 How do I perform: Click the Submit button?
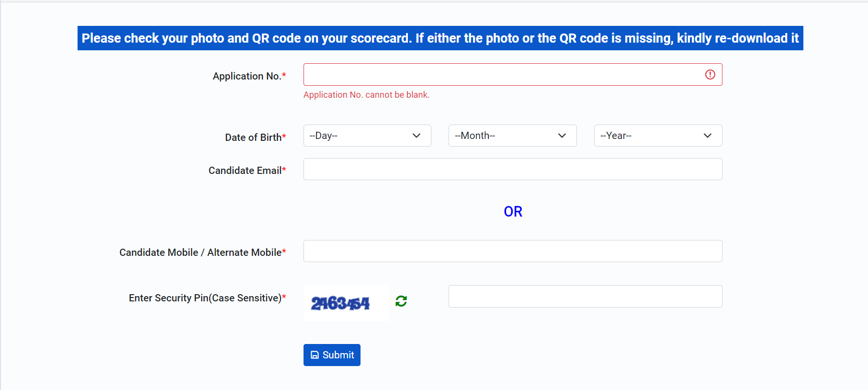click(332, 355)
